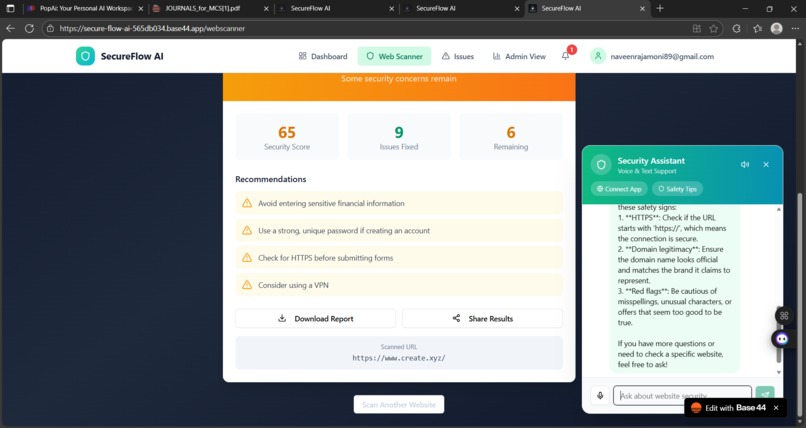Viewport: 806px width, 428px height.
Task: View site information lock icon
Action: point(50,29)
